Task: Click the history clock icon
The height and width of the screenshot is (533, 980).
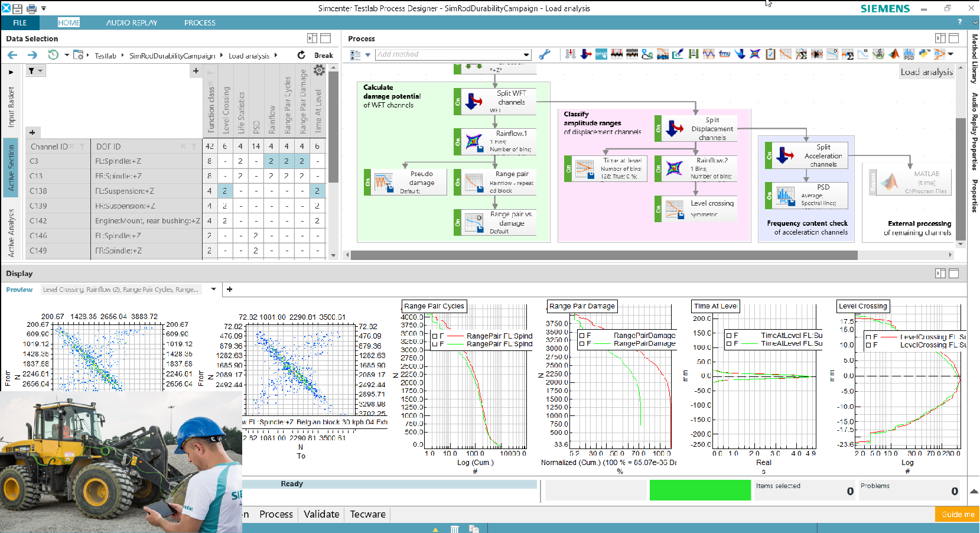Action: [x=53, y=55]
